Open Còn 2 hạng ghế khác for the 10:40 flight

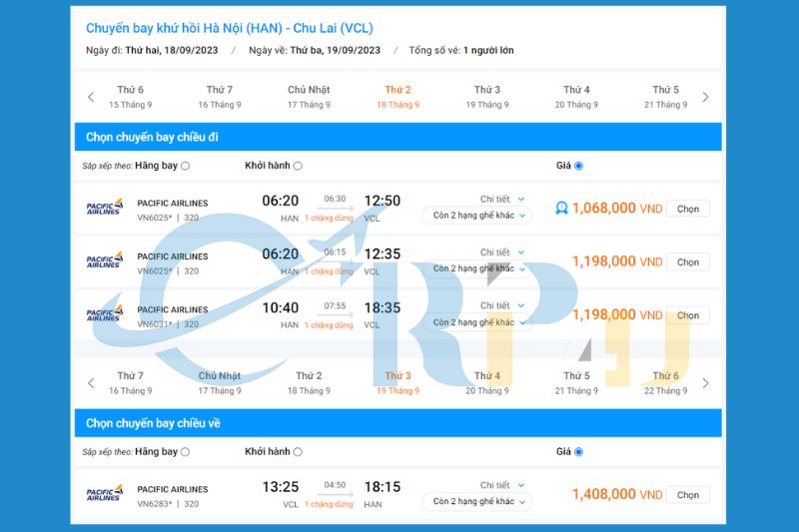coord(477,322)
